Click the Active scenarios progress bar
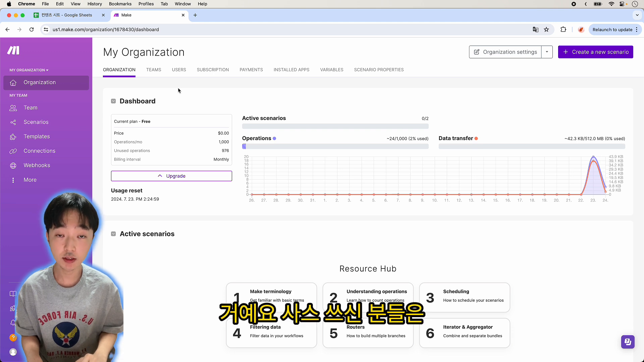This screenshot has width=644, height=362. [x=335, y=126]
